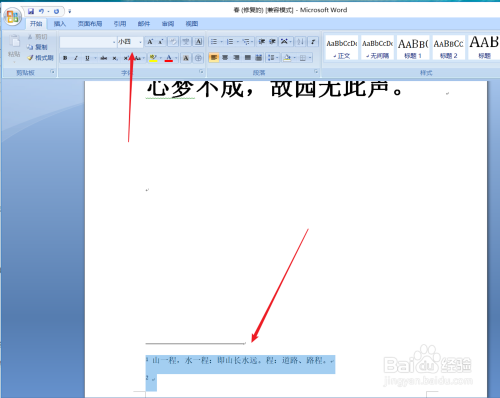This screenshot has height=398, width=500.
Task: Apply the 无间隔 (No Spacing) style
Action: point(378,48)
